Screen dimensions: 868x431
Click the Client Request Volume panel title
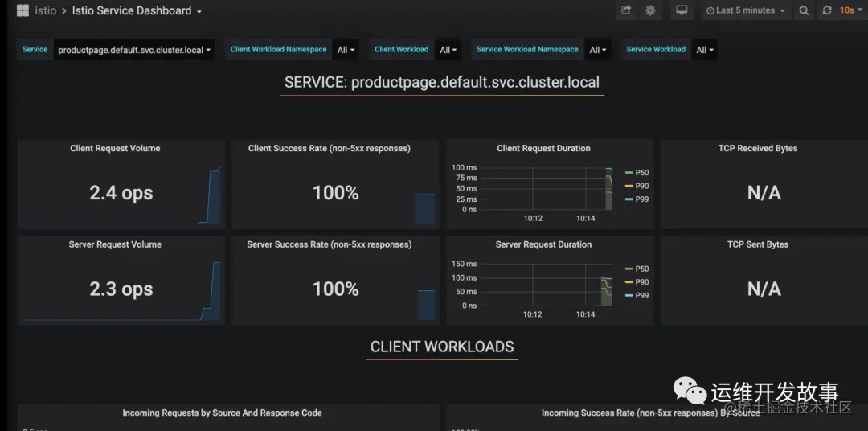pyautogui.click(x=115, y=149)
